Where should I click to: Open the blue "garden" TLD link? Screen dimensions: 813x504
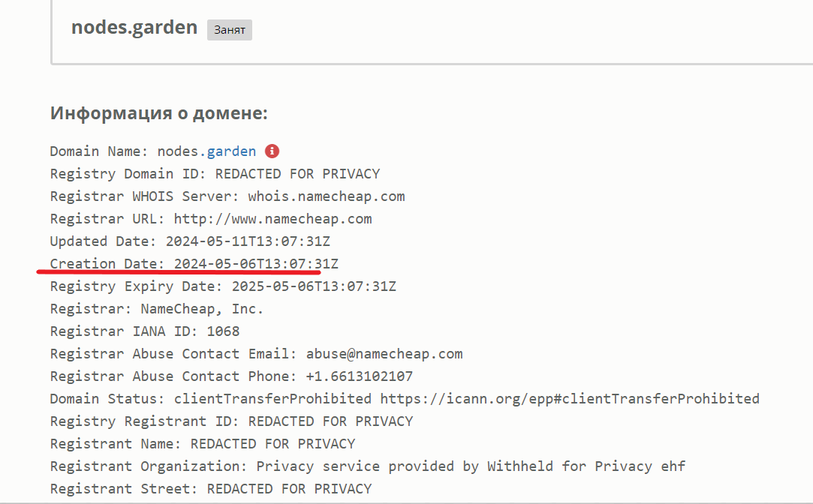[231, 151]
